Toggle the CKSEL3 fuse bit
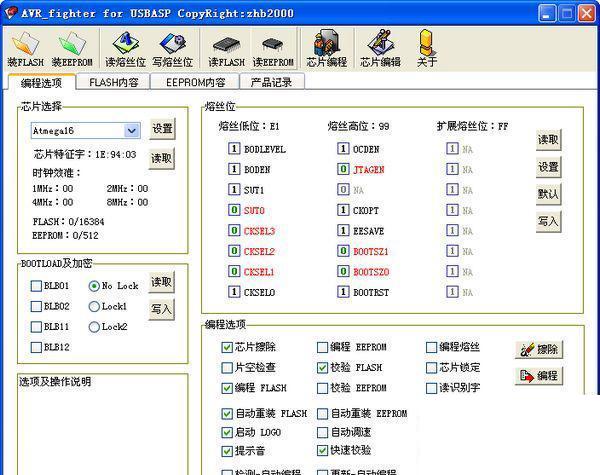The image size is (600, 475). tap(234, 230)
